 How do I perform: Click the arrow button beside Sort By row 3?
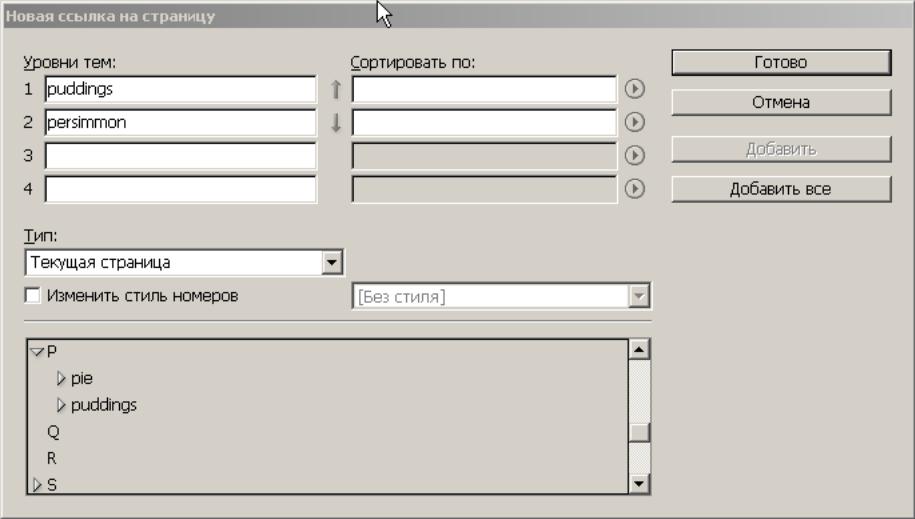click(x=635, y=155)
